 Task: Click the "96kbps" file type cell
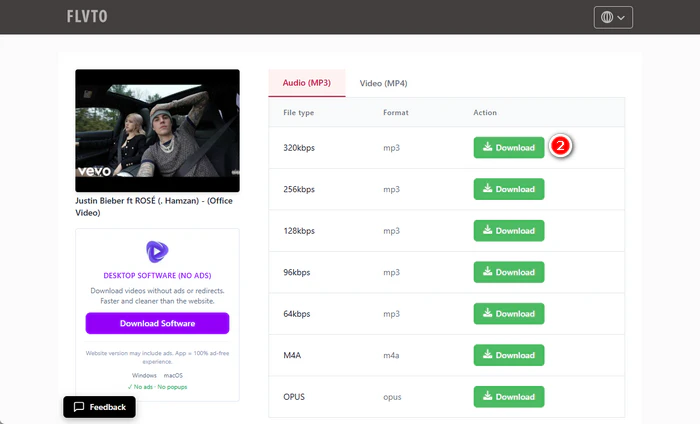point(297,272)
